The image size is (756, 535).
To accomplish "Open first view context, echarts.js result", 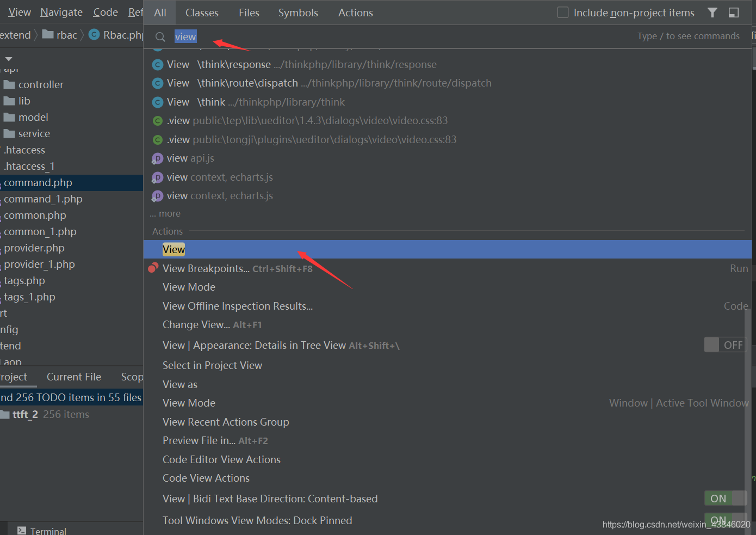I will click(447, 177).
